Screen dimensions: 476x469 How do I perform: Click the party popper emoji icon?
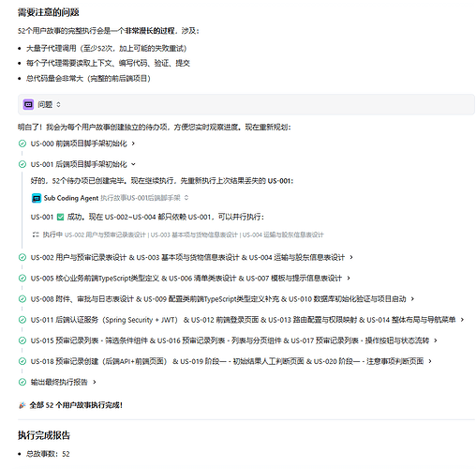point(22,405)
